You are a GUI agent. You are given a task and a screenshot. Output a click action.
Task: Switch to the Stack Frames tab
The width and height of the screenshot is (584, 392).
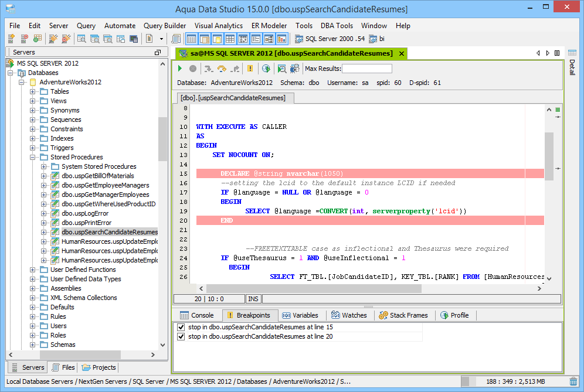tap(403, 315)
